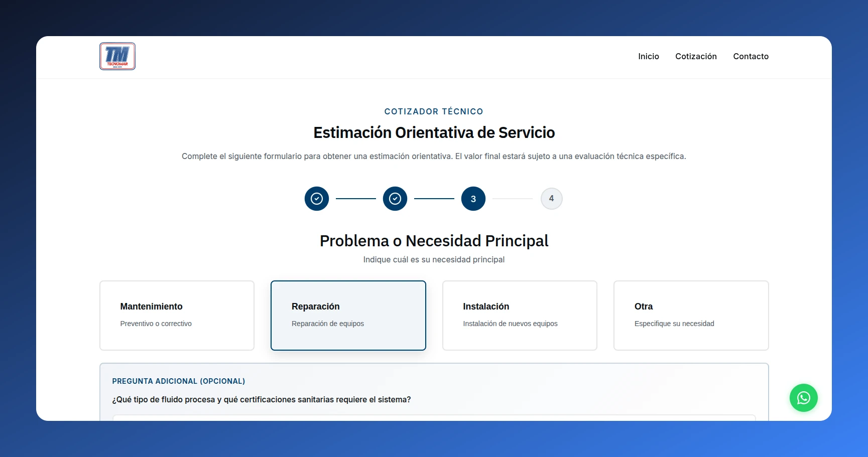Screen dimensions: 868x457
Task: Open the Cotización nav link
Action: click(696, 56)
